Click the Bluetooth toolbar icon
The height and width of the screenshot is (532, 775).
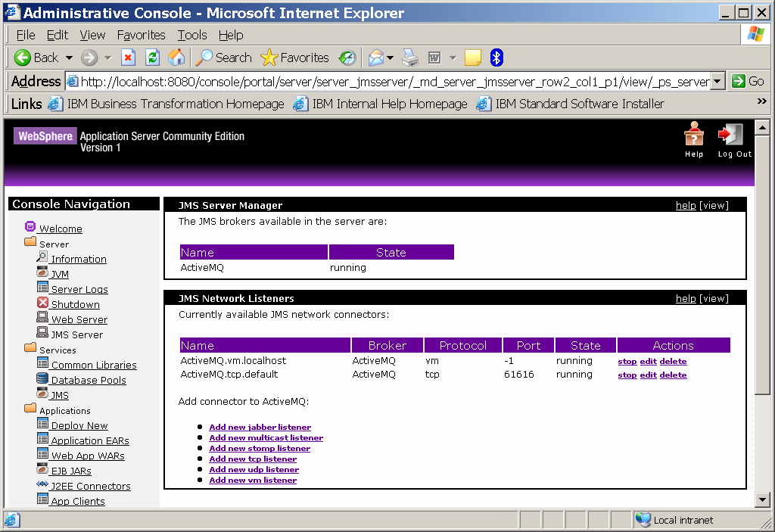[x=496, y=58]
